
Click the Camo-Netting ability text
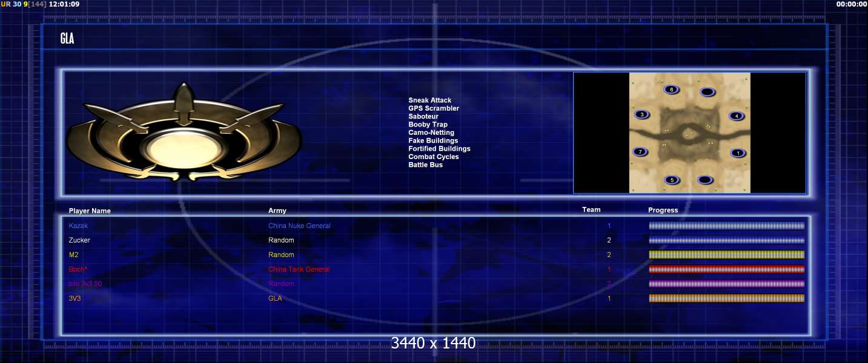pos(431,132)
